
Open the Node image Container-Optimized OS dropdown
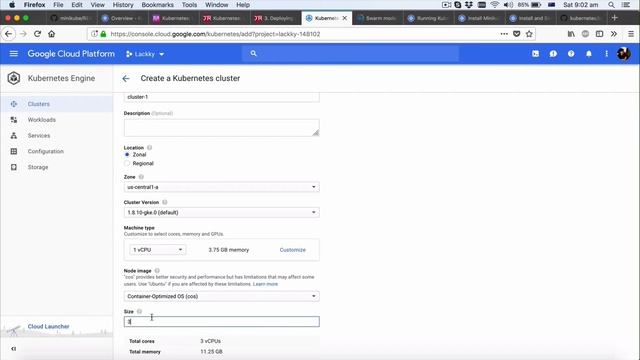pyautogui.click(x=222, y=296)
